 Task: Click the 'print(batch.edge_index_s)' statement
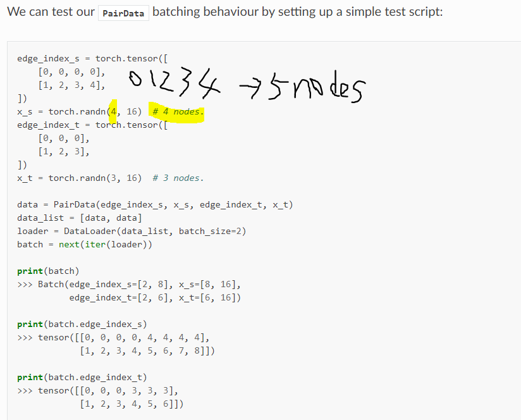click(82, 324)
